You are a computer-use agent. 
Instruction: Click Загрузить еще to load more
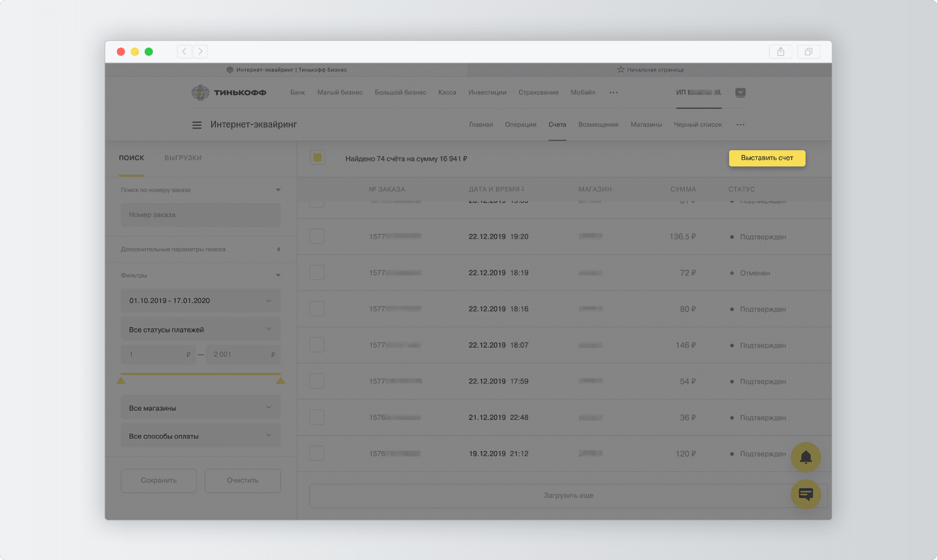coord(568,495)
